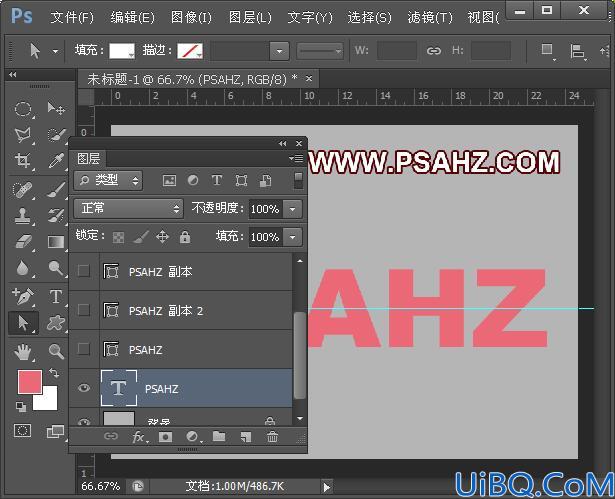Open the 图像(I) menu
This screenshot has height=499, width=615.
click(191, 17)
